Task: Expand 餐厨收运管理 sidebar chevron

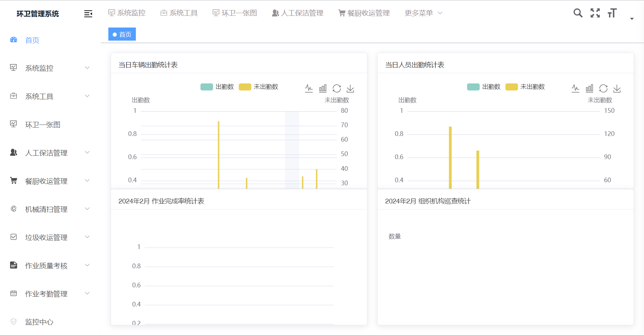Action: click(x=87, y=181)
